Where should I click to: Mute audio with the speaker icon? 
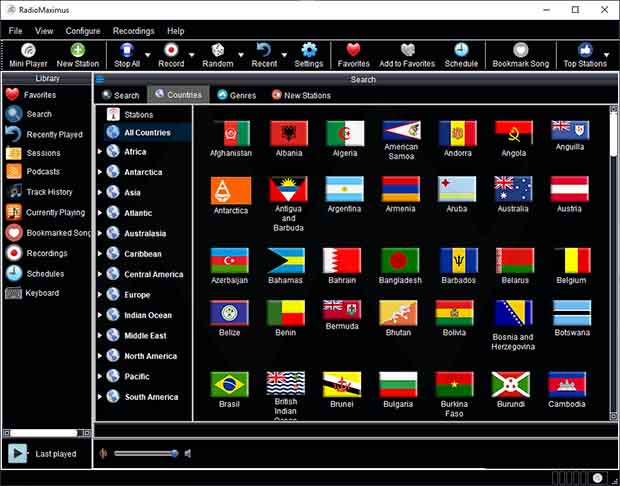[188, 454]
